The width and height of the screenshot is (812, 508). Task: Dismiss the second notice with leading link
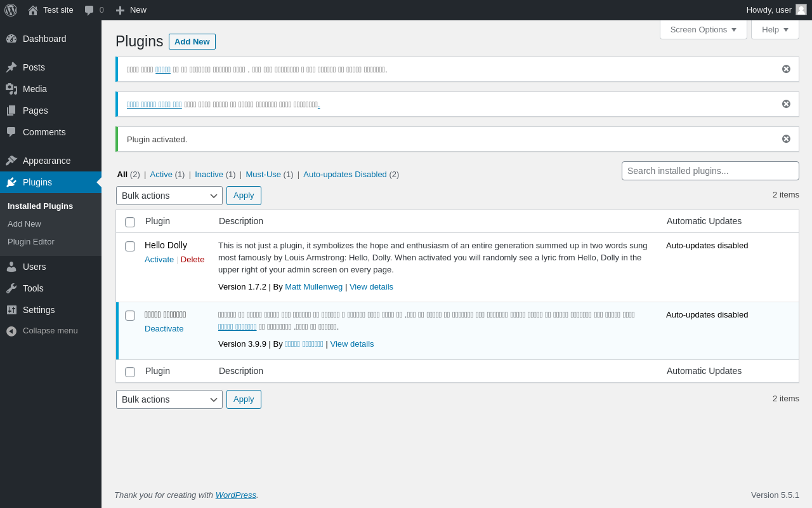pos(786,104)
